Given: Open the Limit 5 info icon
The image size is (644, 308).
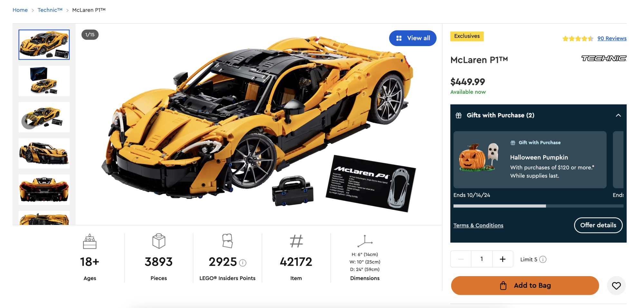Looking at the screenshot, I should click(543, 259).
